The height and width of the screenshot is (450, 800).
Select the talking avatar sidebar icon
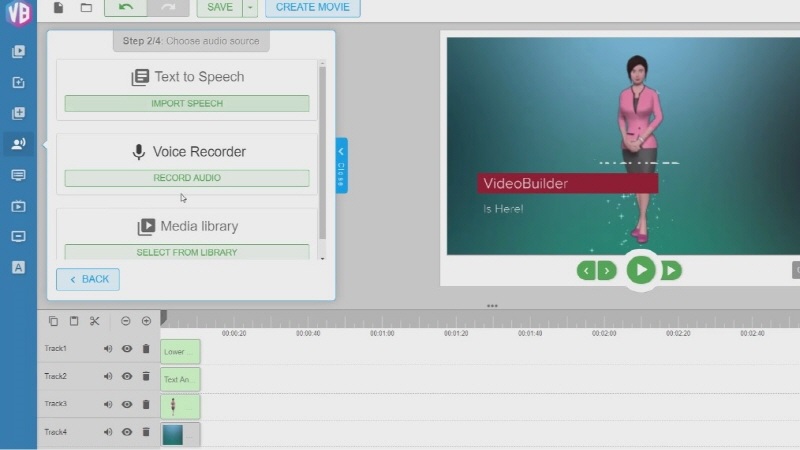[18, 144]
